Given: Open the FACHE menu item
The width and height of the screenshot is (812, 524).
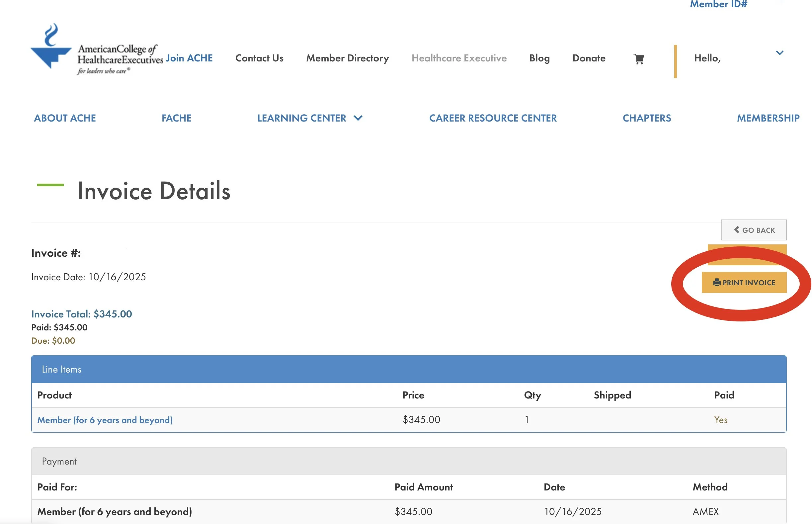Looking at the screenshot, I should [x=176, y=118].
